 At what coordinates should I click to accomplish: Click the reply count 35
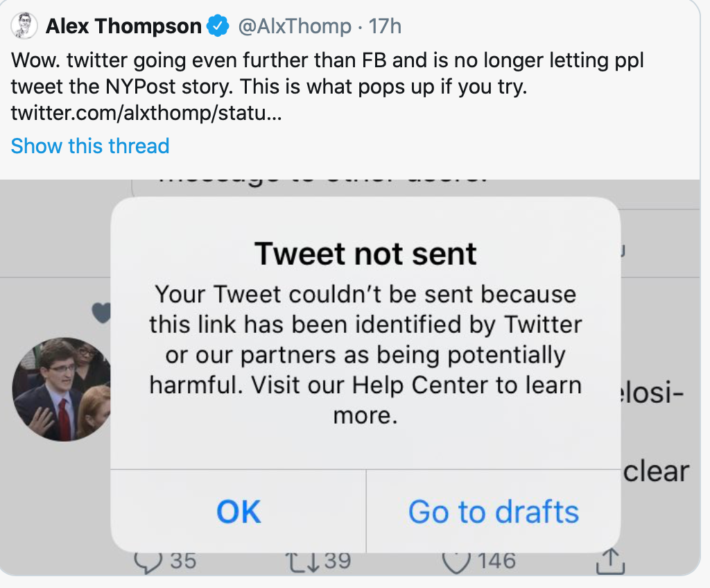click(x=183, y=561)
